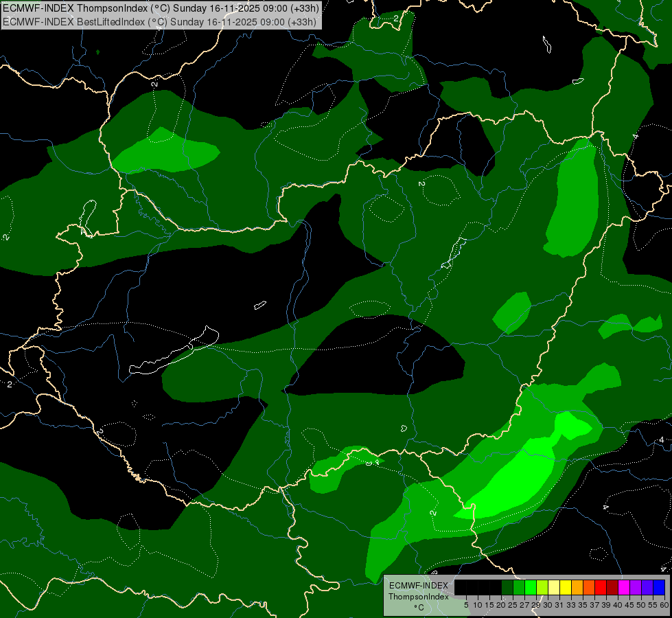Image resolution: width=672 pixels, height=618 pixels.
Task: Click legend tick value 50
Action: pyautogui.click(x=641, y=605)
